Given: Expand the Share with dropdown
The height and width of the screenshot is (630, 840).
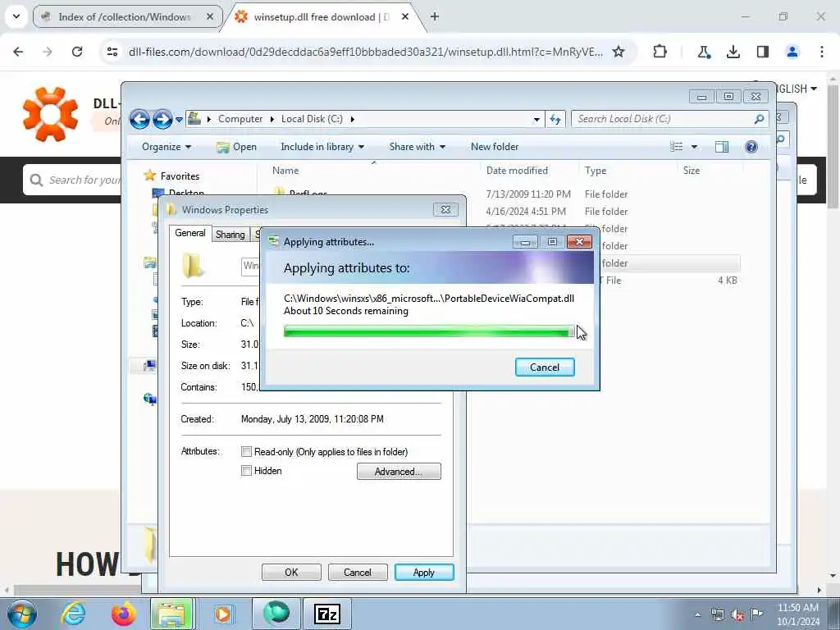Looking at the screenshot, I should coord(418,147).
